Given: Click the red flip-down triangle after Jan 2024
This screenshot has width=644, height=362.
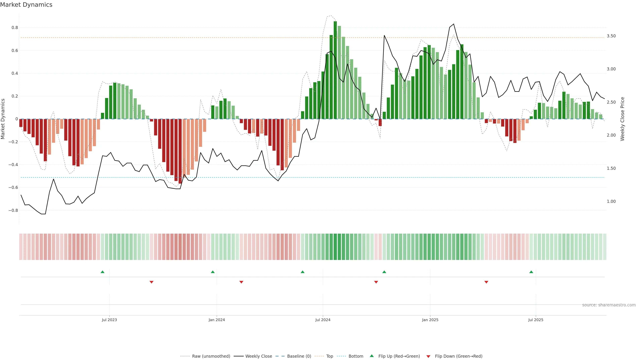Looking at the screenshot, I should [x=241, y=282].
